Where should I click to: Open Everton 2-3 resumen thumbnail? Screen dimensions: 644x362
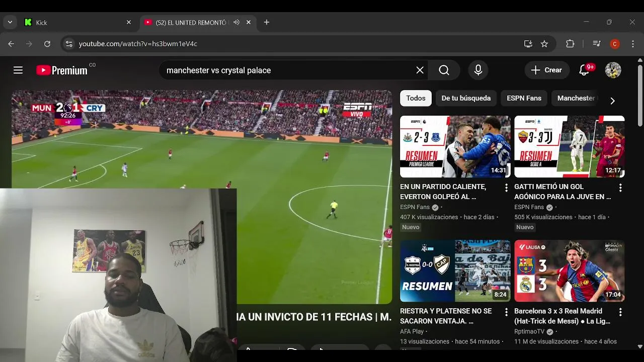click(455, 146)
